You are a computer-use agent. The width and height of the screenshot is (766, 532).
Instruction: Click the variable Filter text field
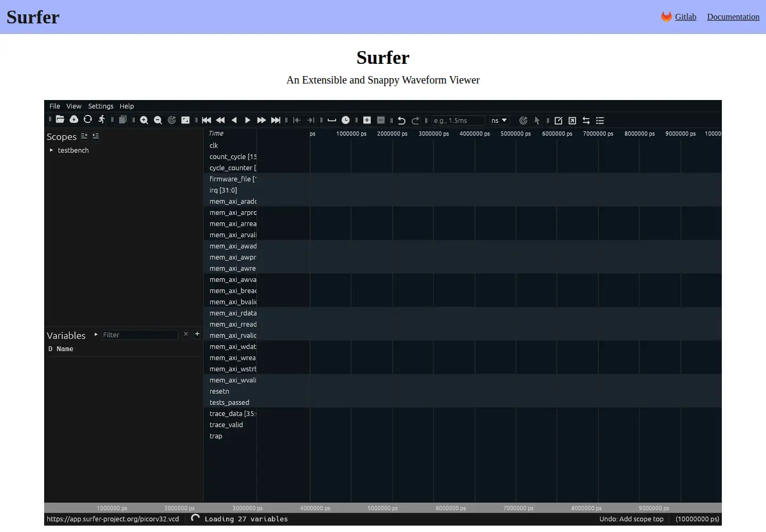(139, 335)
